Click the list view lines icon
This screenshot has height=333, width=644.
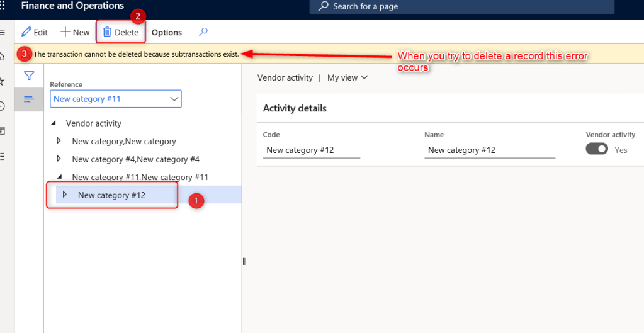pyautogui.click(x=29, y=99)
